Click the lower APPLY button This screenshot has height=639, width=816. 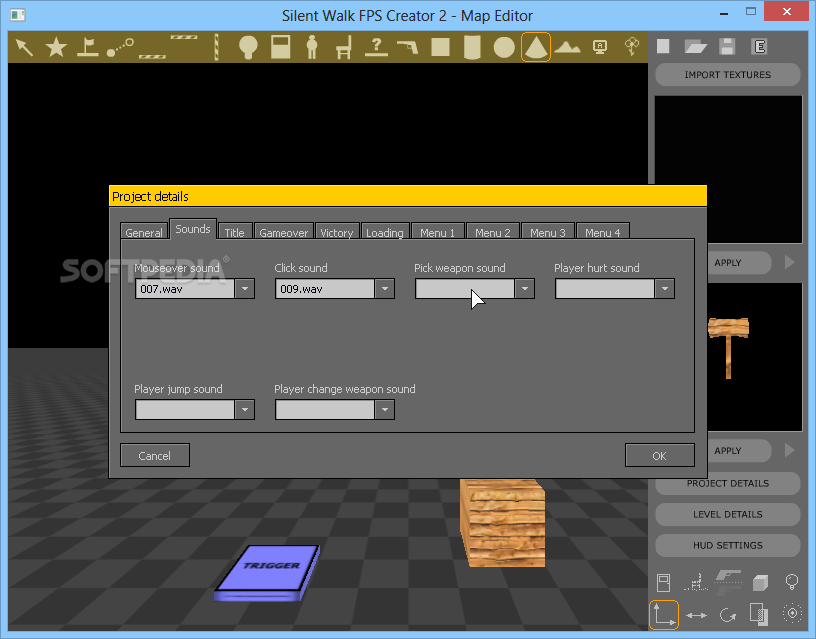(x=739, y=451)
